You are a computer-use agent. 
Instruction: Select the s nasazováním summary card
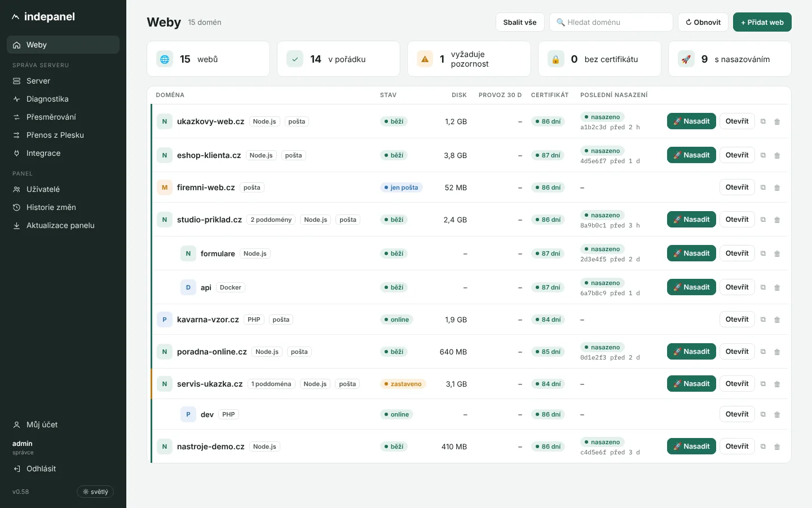point(730,59)
